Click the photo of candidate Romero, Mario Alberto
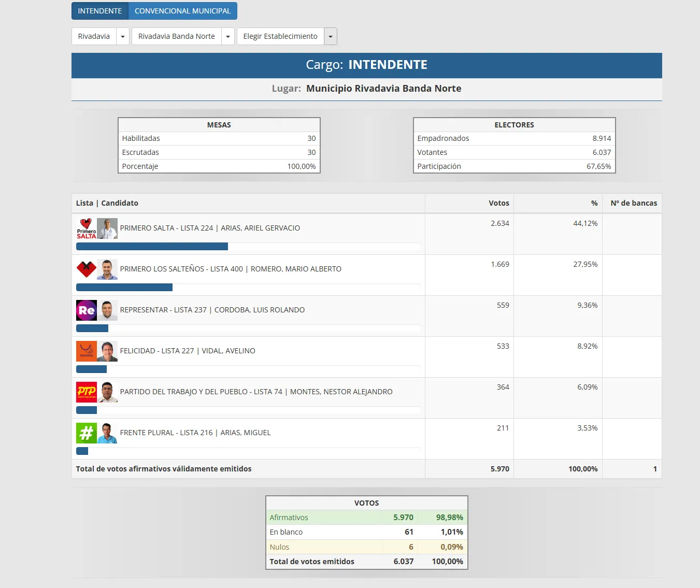This screenshot has height=588, width=700. pos(108,269)
